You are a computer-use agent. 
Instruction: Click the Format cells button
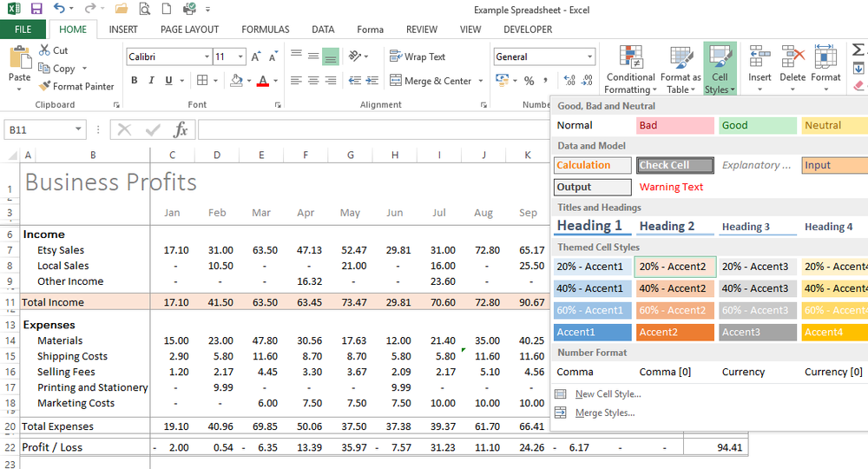(825, 69)
